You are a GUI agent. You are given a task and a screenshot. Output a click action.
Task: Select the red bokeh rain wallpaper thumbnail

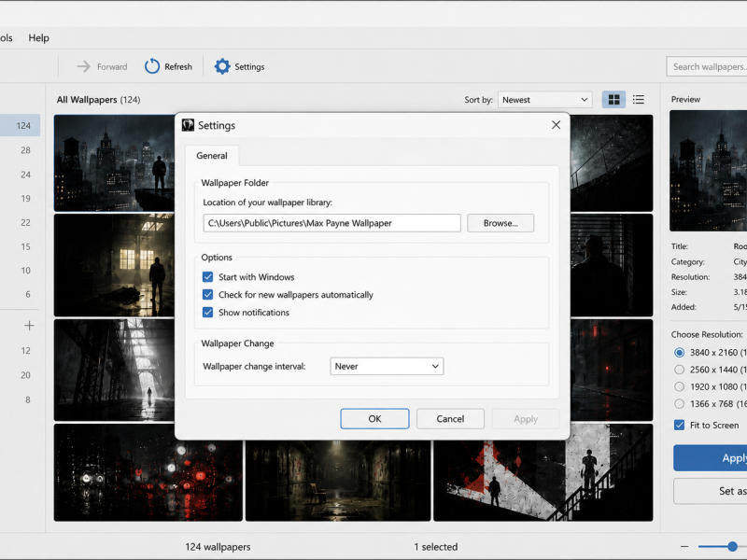click(x=148, y=473)
